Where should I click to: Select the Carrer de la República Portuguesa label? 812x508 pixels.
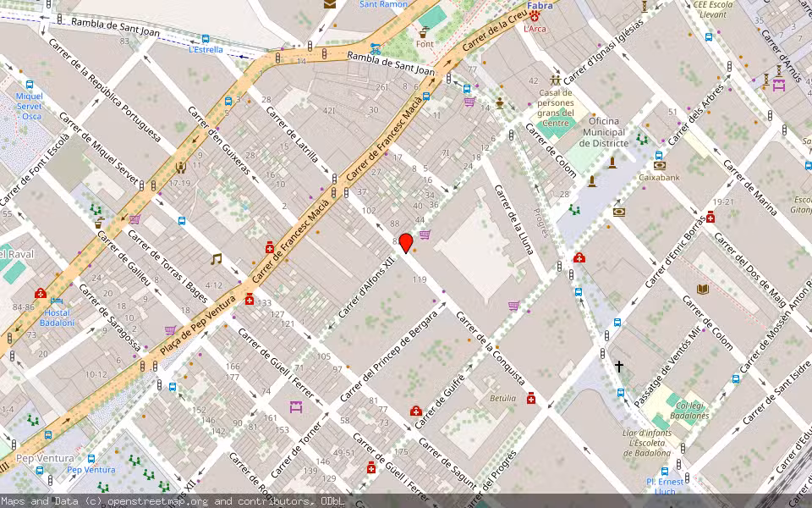[x=104, y=90]
